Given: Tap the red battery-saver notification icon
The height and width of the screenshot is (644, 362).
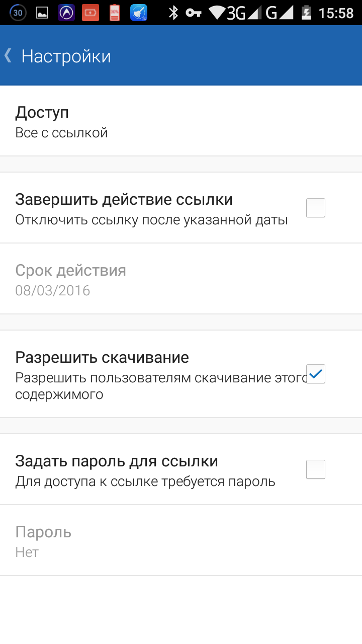Looking at the screenshot, I should [91, 13].
